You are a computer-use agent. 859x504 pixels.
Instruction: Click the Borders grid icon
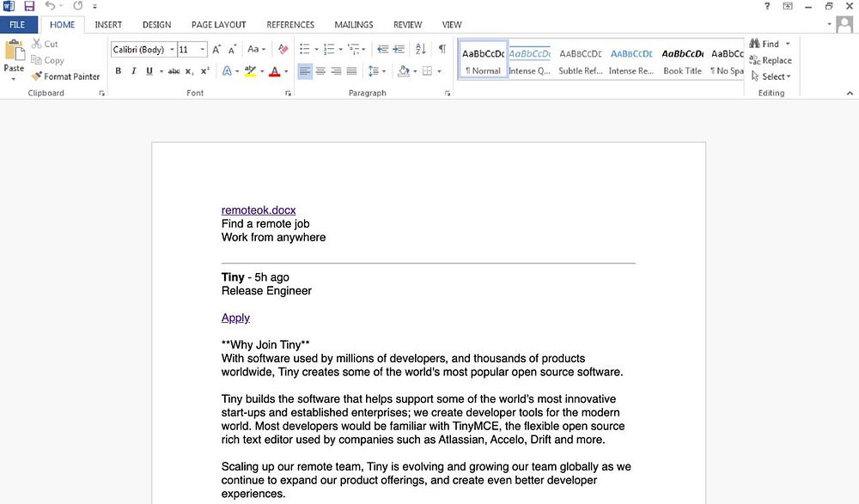point(427,71)
